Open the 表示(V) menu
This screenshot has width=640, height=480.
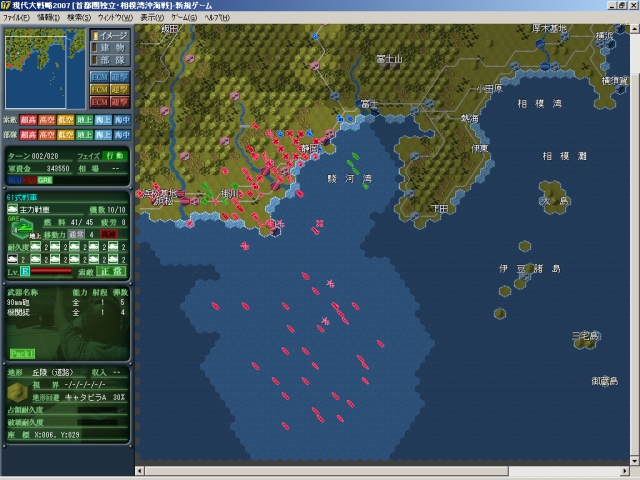tap(152, 18)
